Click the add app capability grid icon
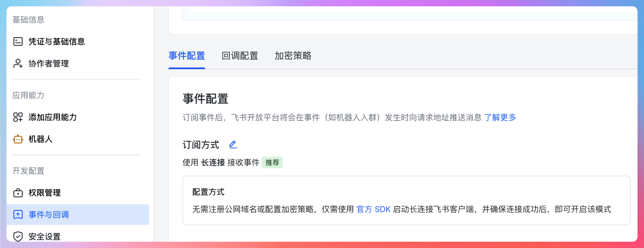This screenshot has width=644, height=248. click(18, 117)
